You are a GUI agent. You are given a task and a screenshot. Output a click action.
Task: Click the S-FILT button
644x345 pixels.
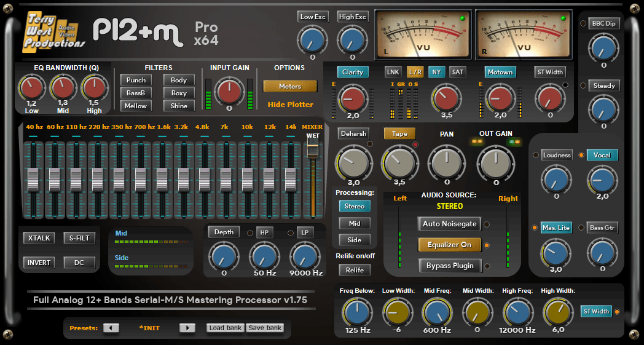click(79, 237)
